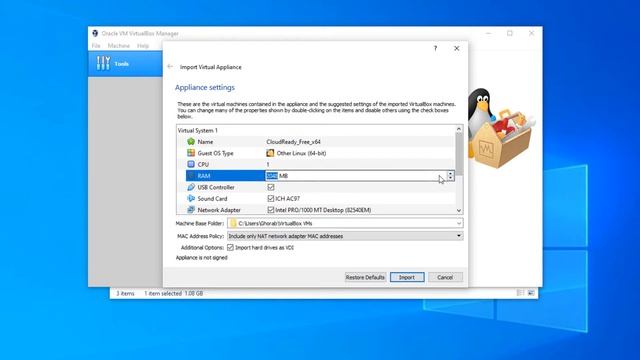Close the Import Virtual Appliance dialog

coord(457,48)
